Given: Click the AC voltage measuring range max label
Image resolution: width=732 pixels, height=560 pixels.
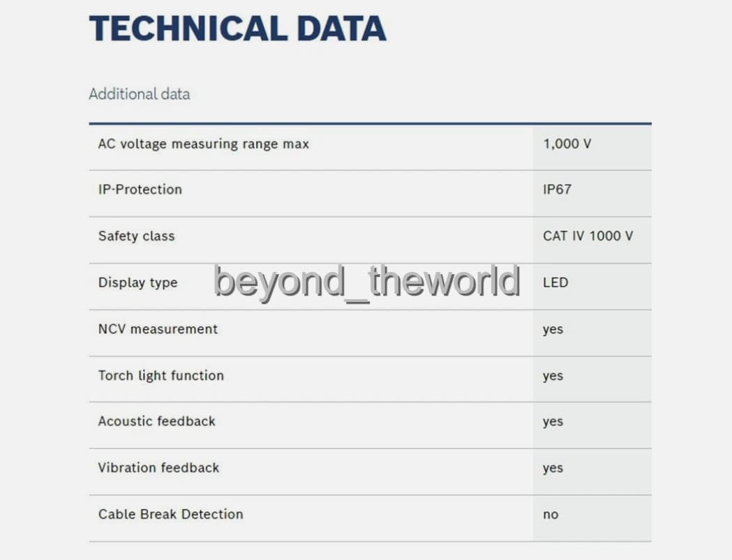Looking at the screenshot, I should coord(203,144).
